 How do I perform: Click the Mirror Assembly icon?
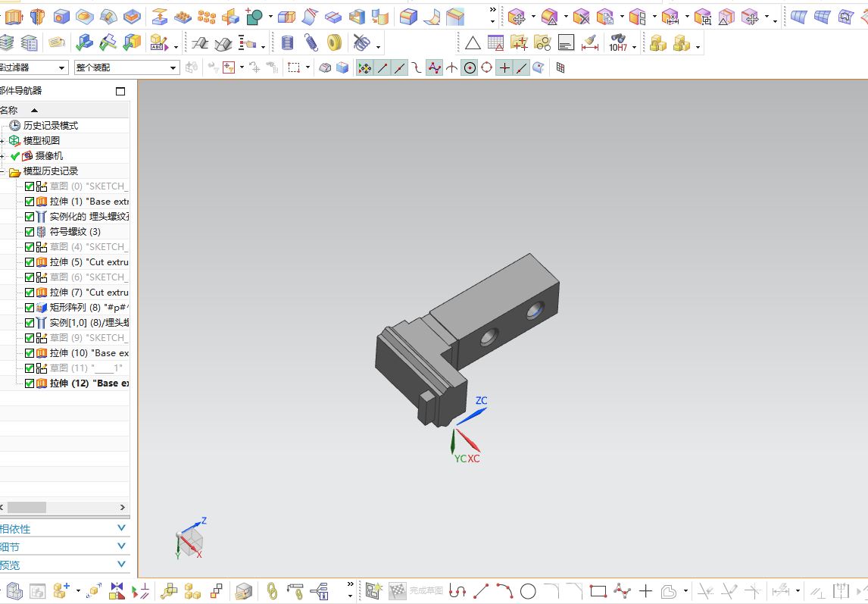click(x=117, y=591)
